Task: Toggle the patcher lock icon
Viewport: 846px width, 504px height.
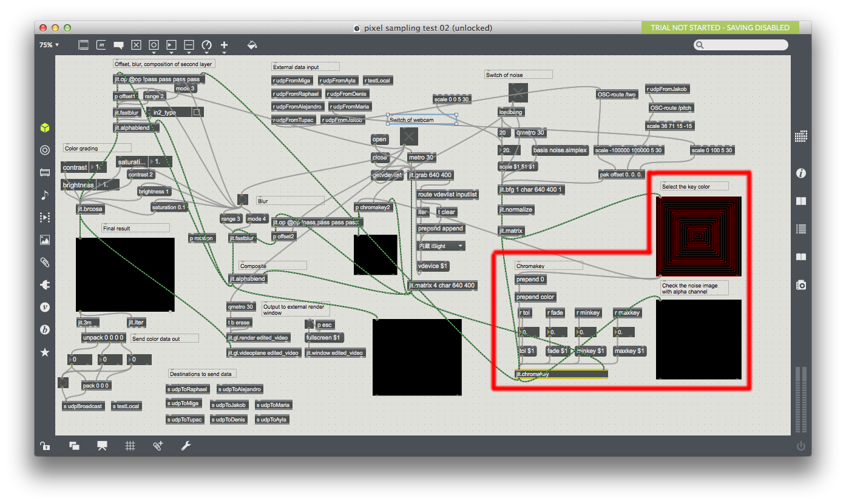Action: click(45, 446)
